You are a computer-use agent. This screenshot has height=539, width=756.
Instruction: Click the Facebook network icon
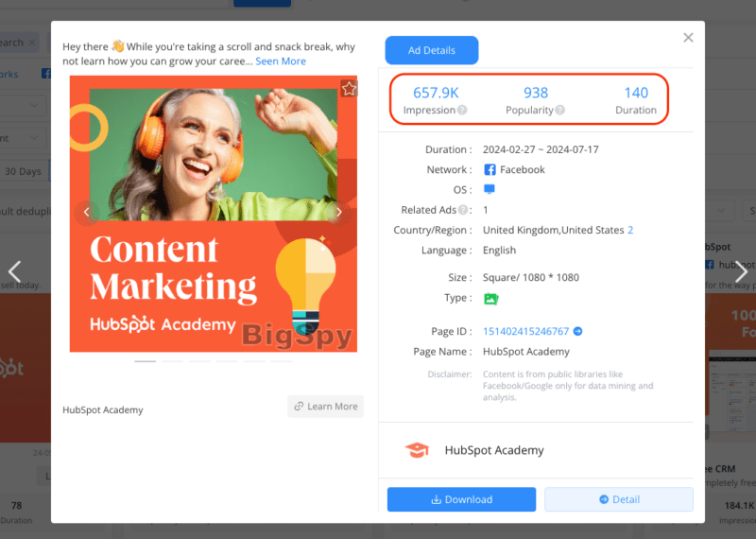pos(490,170)
